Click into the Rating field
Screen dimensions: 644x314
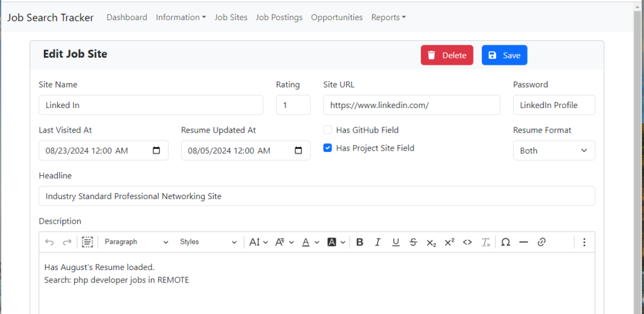[x=293, y=105]
